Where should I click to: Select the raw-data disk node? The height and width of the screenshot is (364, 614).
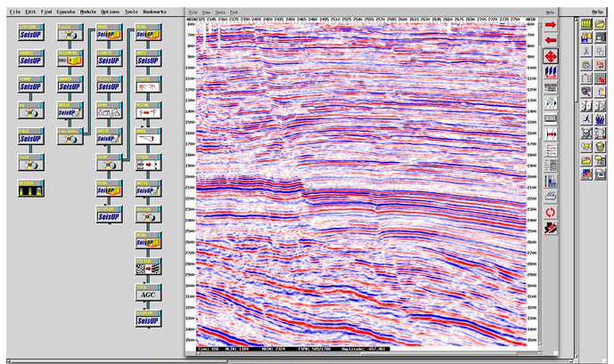(x=70, y=136)
